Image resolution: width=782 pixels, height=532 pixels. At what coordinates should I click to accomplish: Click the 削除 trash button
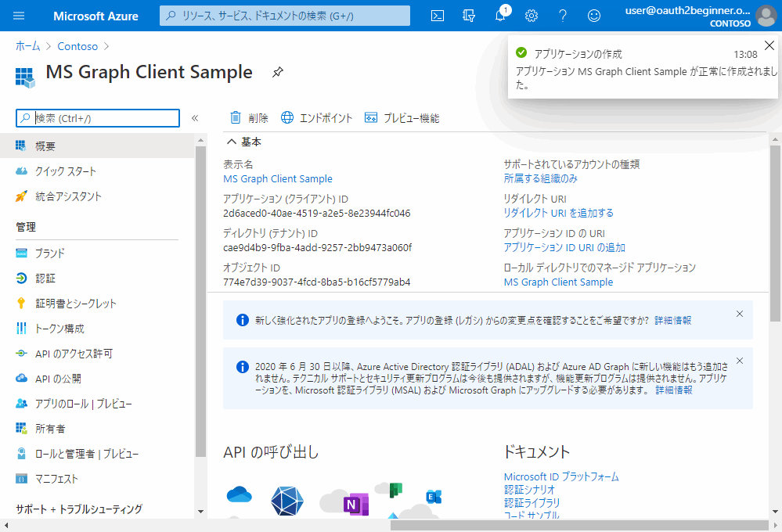[248, 117]
